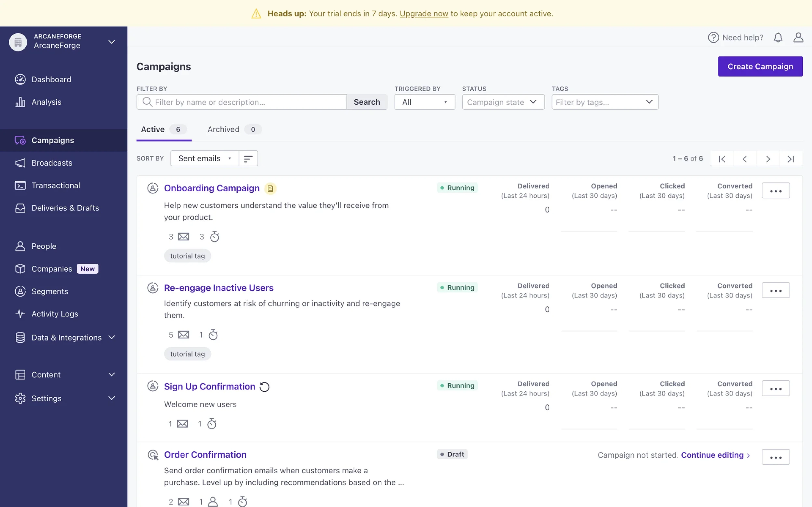Open the more options menu for Order Confirmation
This screenshot has width=812, height=507.
click(775, 457)
